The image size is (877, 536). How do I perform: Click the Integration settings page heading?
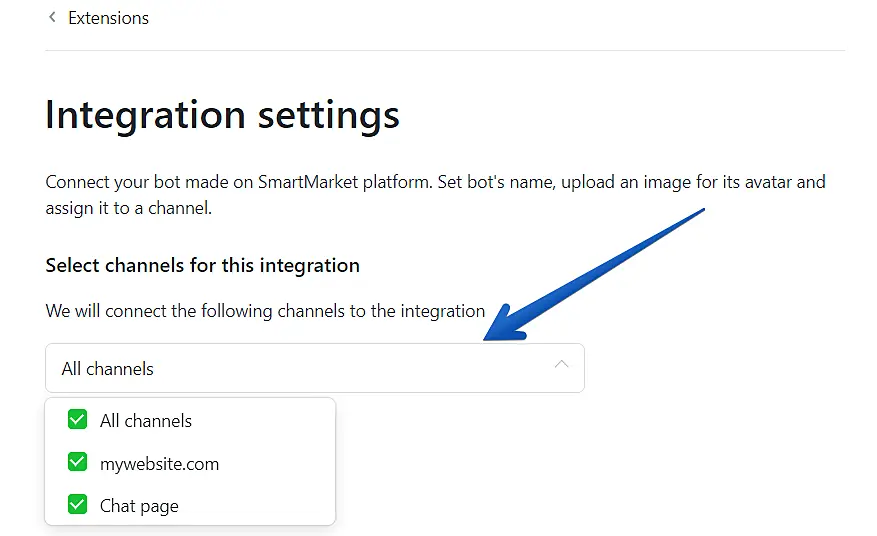pos(222,115)
